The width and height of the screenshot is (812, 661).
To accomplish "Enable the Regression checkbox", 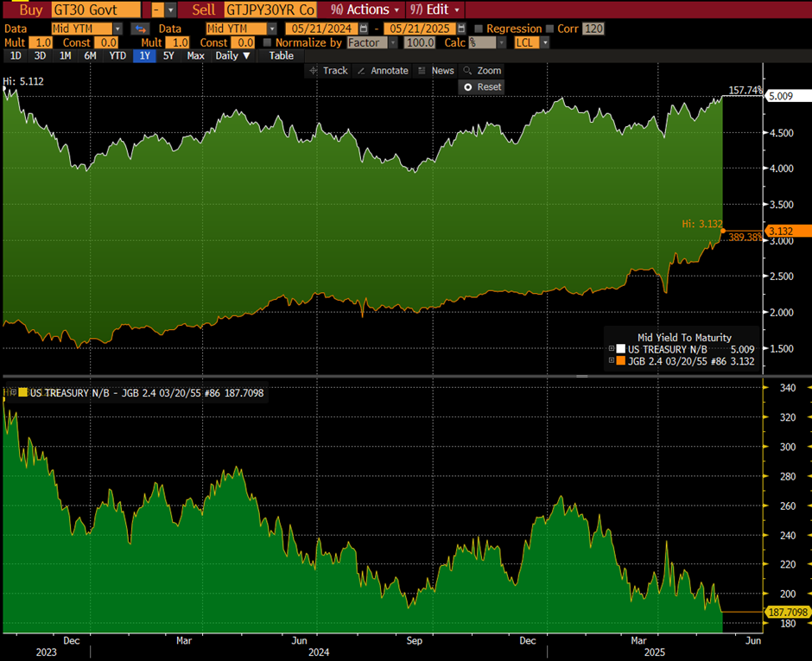I will coord(479,29).
